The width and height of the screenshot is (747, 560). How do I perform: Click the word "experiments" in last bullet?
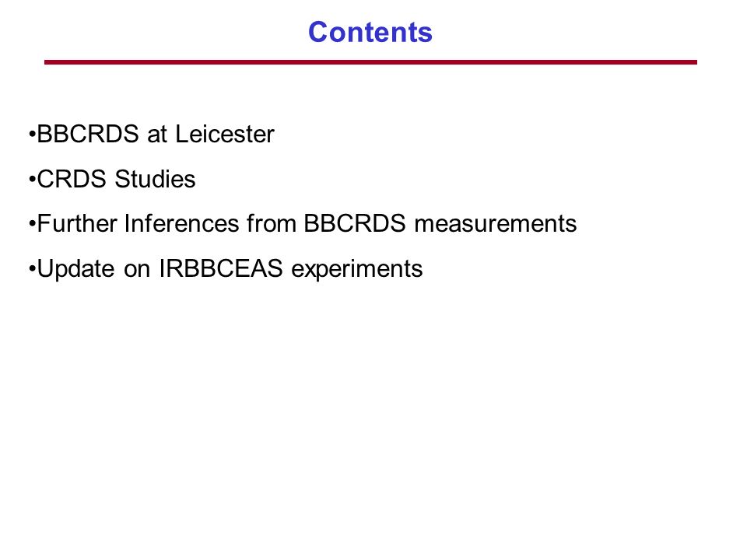(357, 270)
